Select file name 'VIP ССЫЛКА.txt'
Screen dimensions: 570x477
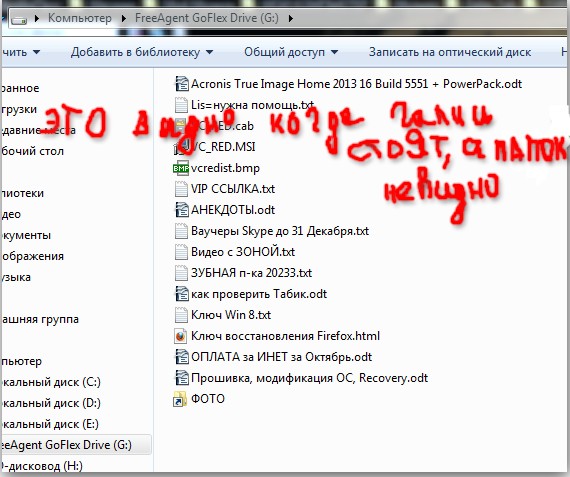coord(233,189)
